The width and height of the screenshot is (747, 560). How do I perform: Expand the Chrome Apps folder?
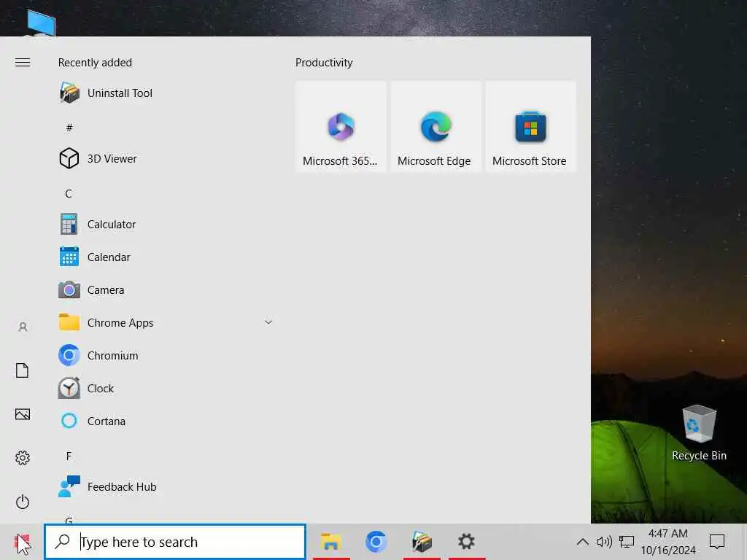tap(164, 323)
